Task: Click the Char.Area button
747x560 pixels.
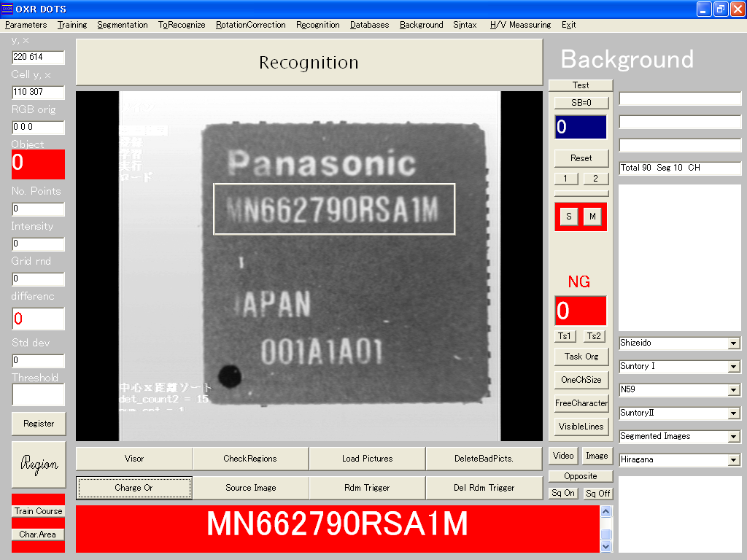Action: click(38, 534)
